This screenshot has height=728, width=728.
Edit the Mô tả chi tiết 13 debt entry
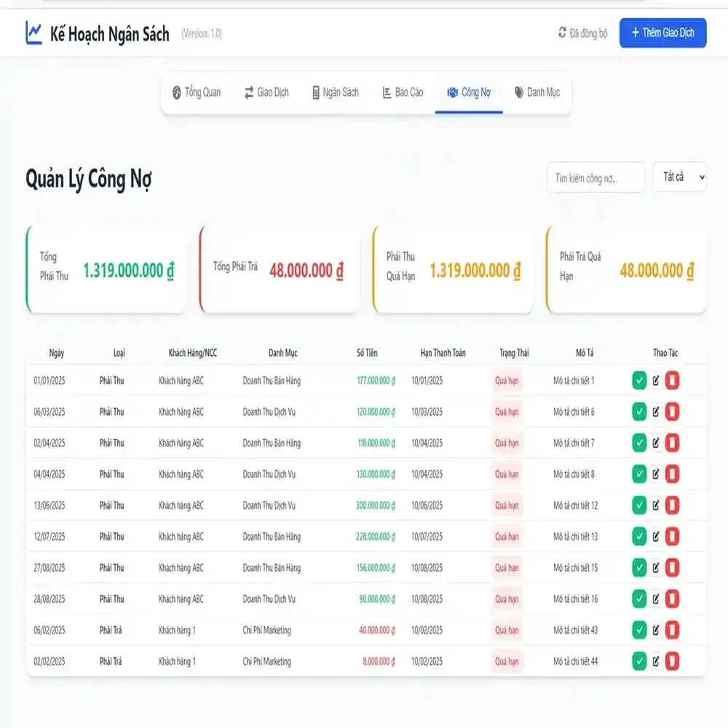pyautogui.click(x=656, y=537)
